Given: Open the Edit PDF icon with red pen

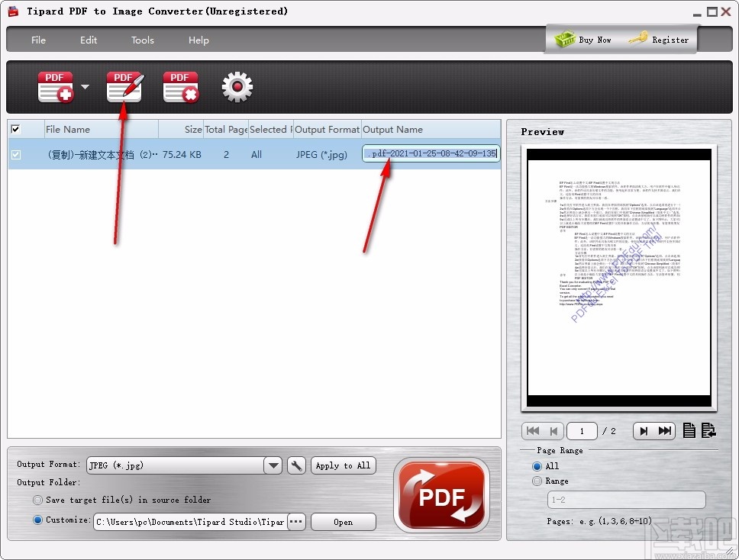Looking at the screenshot, I should (124, 86).
